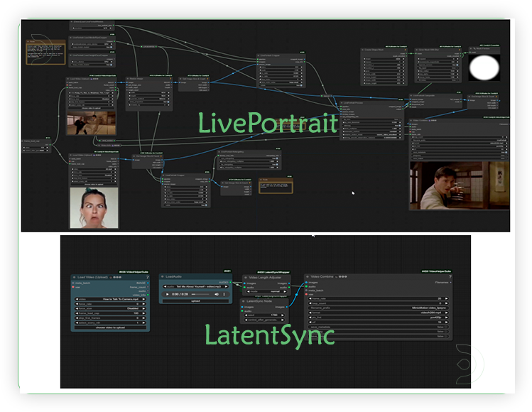Decrease frame_rate in LatentSync Video Combine

coord(310,298)
